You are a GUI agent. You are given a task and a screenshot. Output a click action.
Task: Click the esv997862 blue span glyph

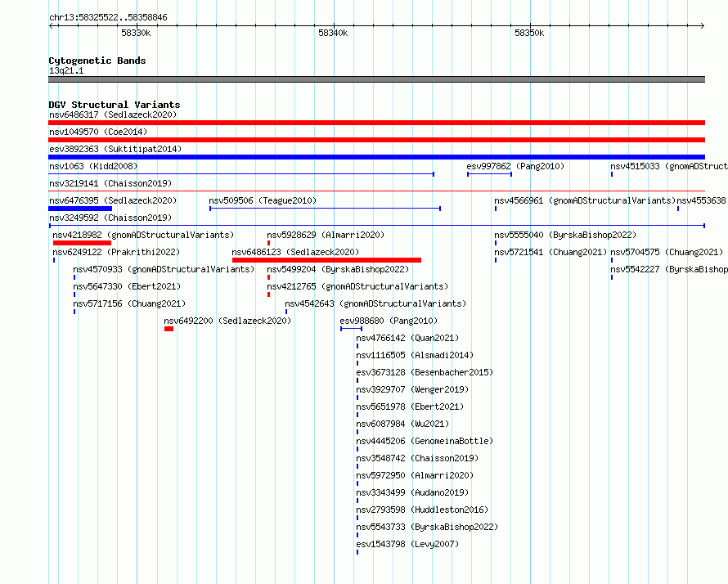[489, 174]
